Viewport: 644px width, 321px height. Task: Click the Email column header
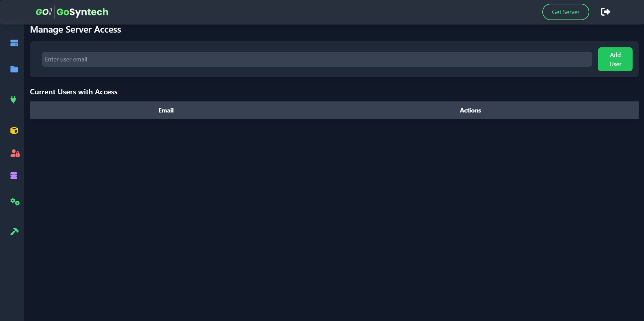click(166, 110)
